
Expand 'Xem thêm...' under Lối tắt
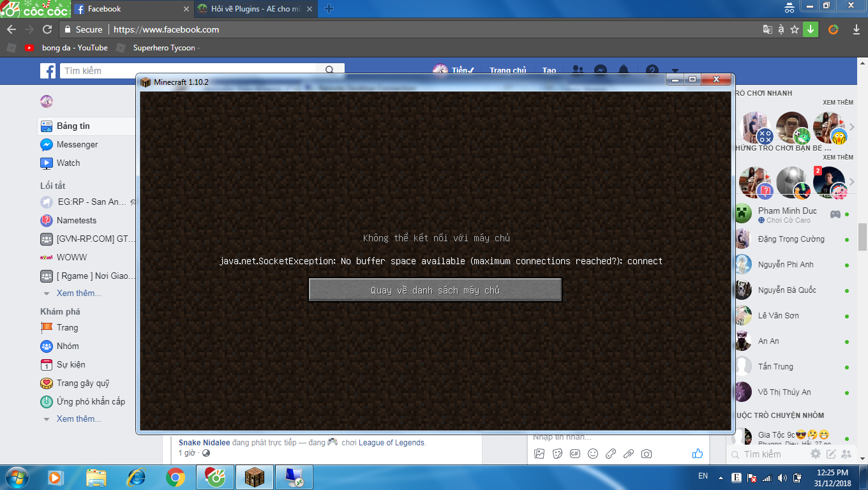79,293
